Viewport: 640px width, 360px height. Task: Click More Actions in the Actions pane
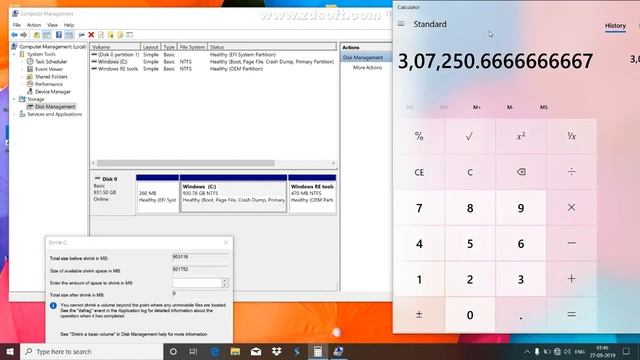(x=367, y=68)
